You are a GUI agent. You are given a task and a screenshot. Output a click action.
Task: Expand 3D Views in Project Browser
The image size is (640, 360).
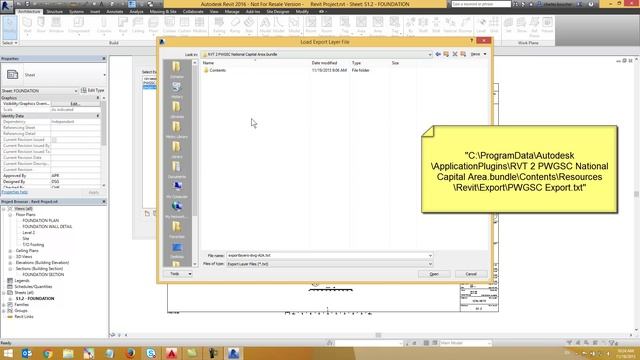(x=10, y=257)
